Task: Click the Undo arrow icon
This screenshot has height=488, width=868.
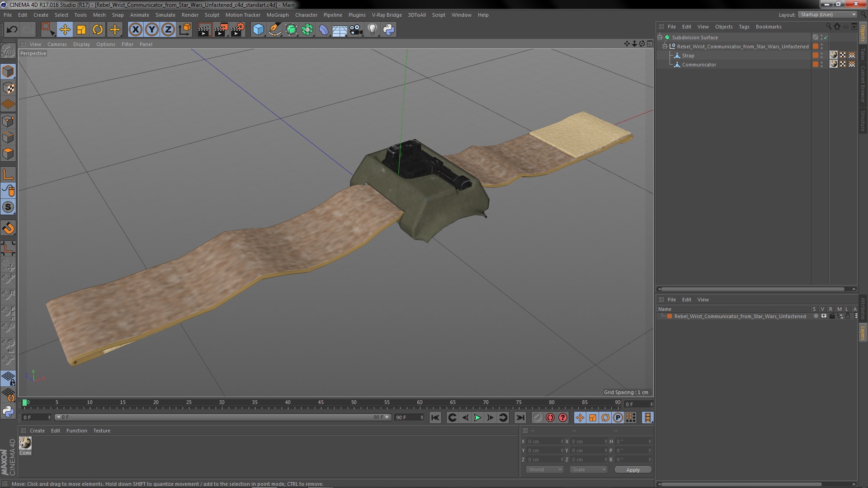Action: tap(12, 30)
